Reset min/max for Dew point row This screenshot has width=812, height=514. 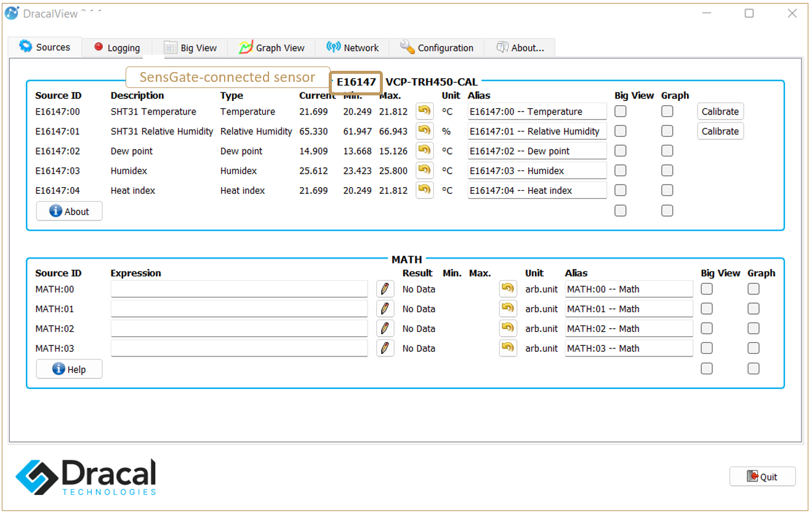[425, 151]
